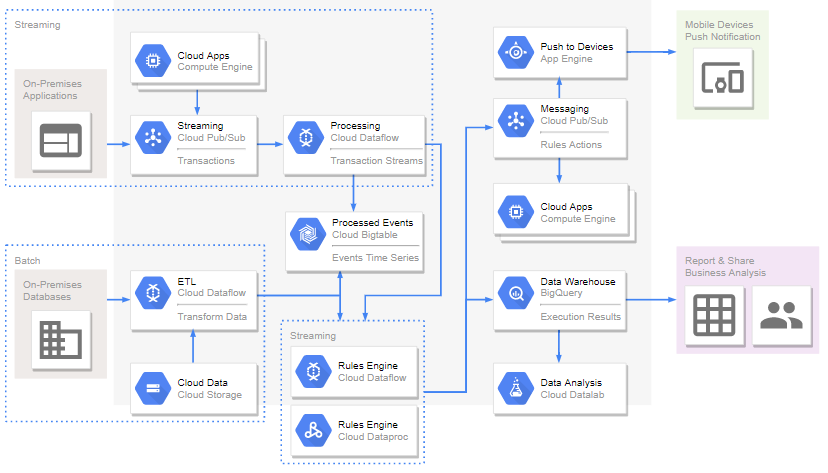The width and height of the screenshot is (828, 473).
Task: Click the 'Cloud Storage' subtitle
Action: click(210, 394)
